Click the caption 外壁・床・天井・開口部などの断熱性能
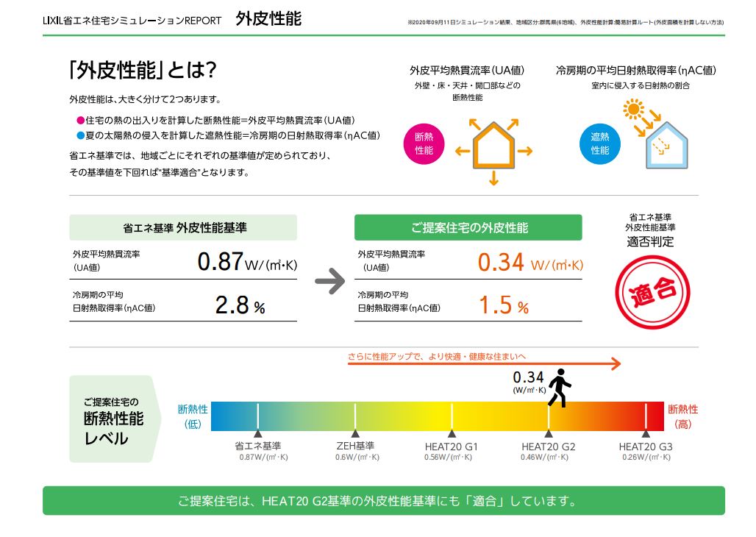The width and height of the screenshot is (756, 537). 467,91
